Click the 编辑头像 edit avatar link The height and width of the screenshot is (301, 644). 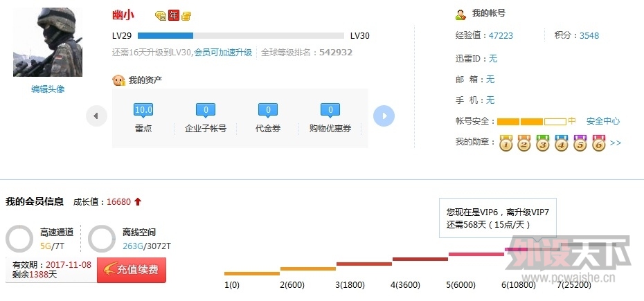coord(48,89)
